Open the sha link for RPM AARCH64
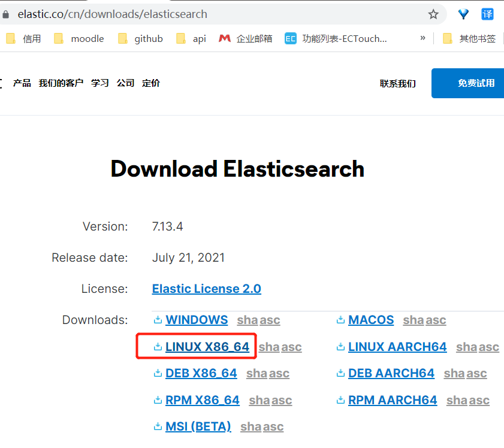Screen dimensions: 504x448 (x=457, y=401)
